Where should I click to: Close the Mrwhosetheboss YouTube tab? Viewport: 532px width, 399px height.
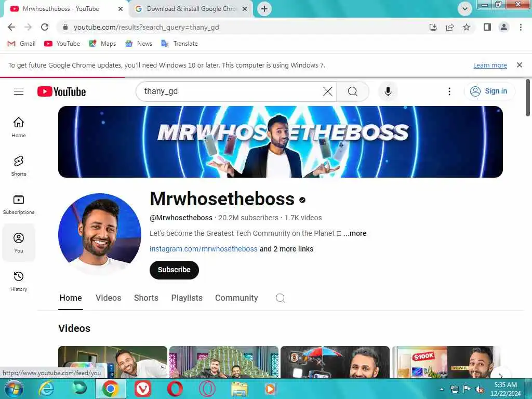(x=121, y=9)
